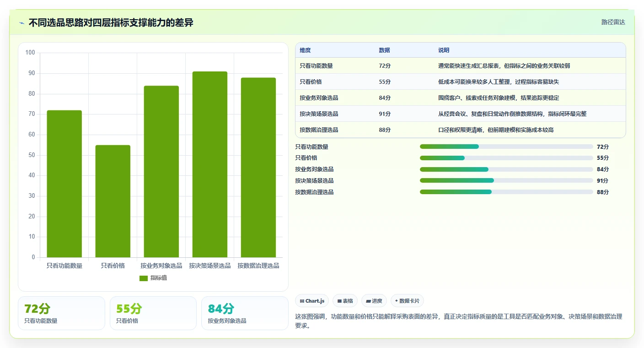The width and height of the screenshot is (644, 348).
Task: Click the 只看功能数量 progress bar
Action: 506,147
